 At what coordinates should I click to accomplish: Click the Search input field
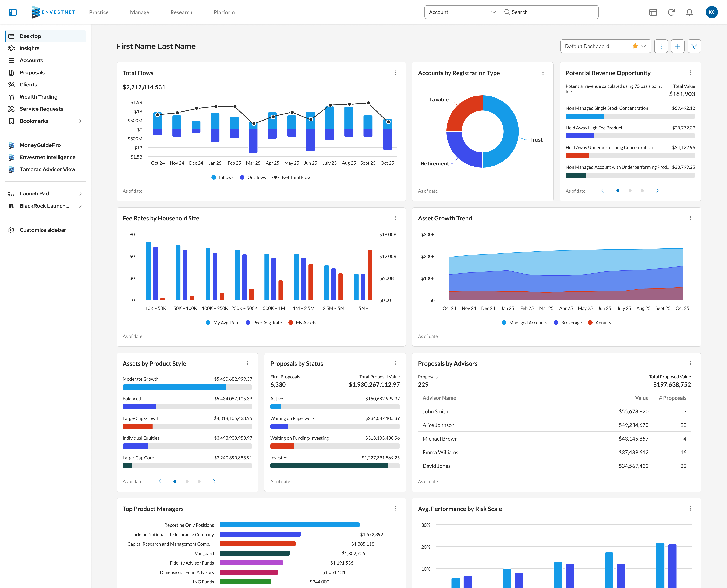[x=549, y=12]
